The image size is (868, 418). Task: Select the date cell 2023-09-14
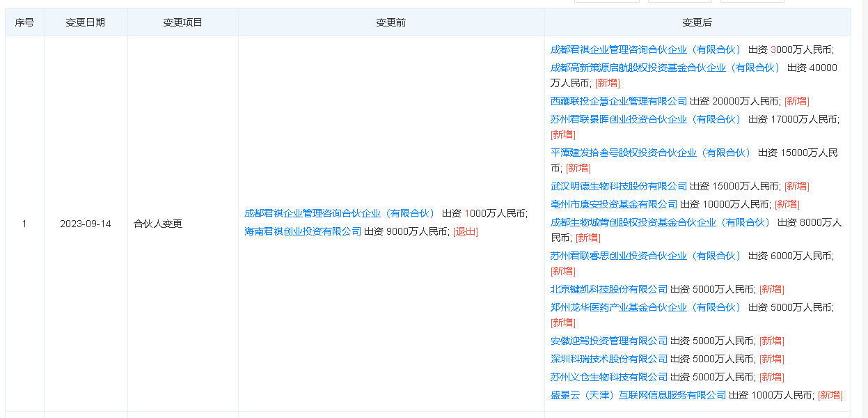tap(86, 224)
